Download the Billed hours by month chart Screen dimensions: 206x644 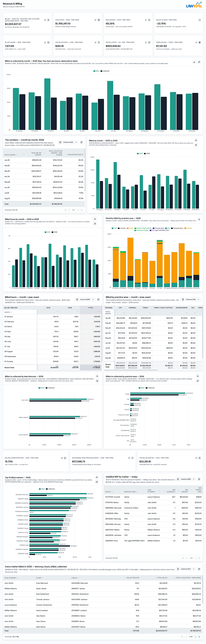[95, 219]
